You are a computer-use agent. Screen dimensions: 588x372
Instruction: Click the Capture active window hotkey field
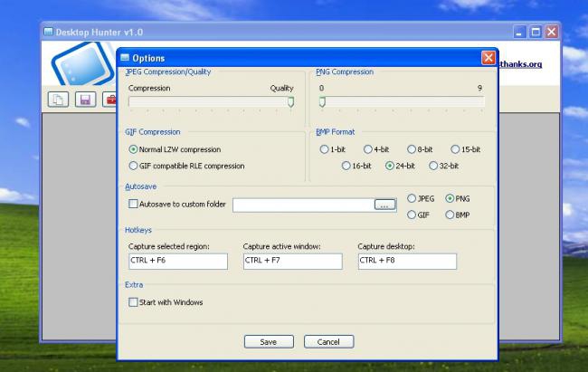pyautogui.click(x=293, y=261)
